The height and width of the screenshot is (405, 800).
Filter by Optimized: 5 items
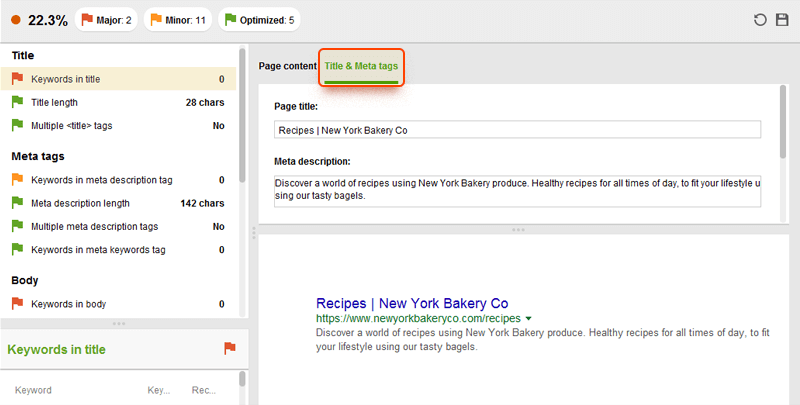259,20
